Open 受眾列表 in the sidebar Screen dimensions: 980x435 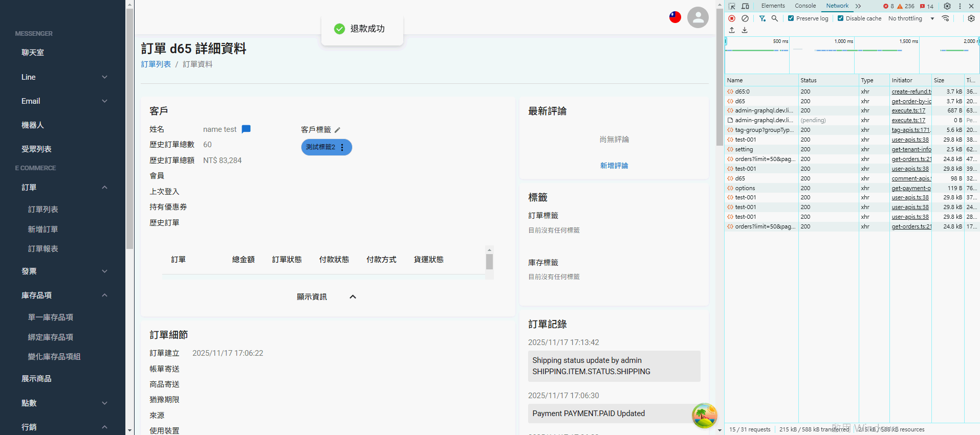coord(36,149)
